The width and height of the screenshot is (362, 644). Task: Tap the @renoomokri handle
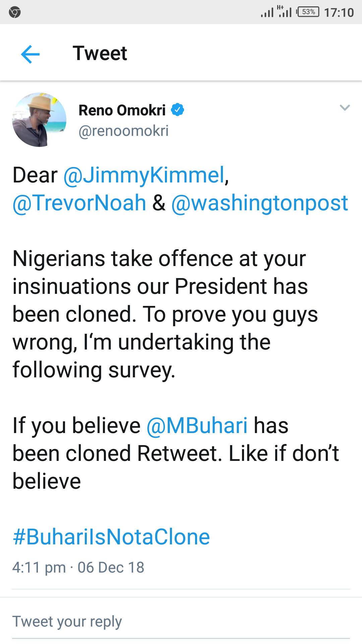pos(123,131)
